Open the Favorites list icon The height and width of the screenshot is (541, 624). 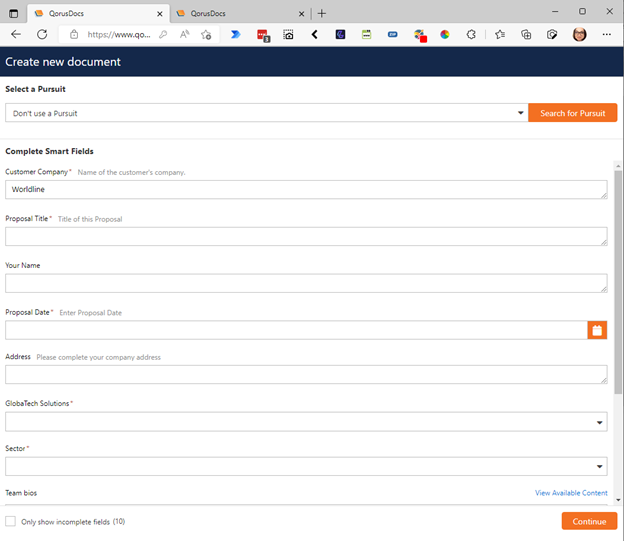[x=500, y=35]
